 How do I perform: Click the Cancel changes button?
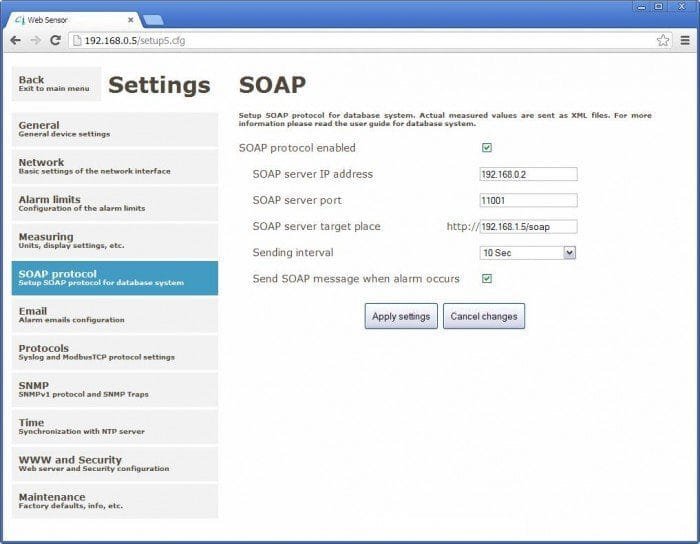point(484,317)
